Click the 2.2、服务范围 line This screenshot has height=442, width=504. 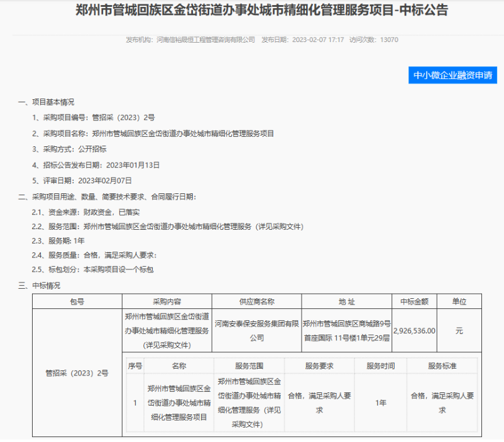coord(167,227)
